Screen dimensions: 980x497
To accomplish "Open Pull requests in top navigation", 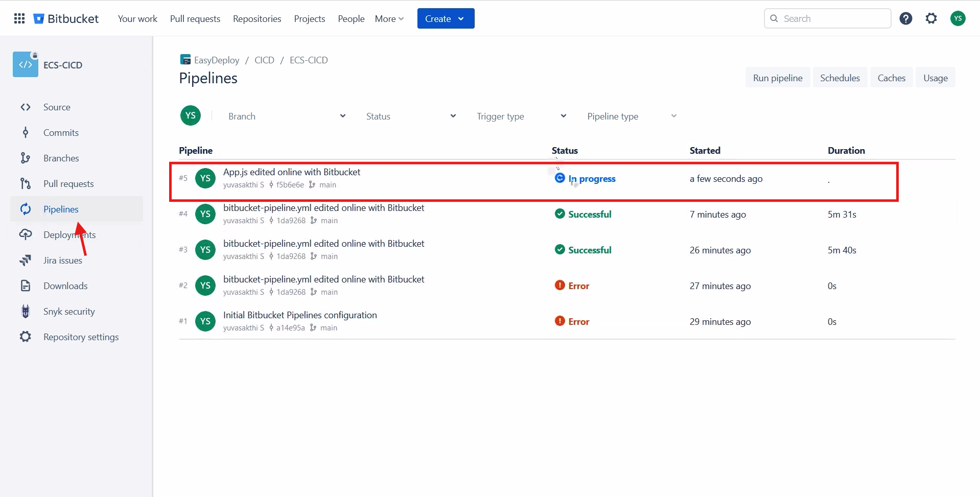I will [195, 19].
